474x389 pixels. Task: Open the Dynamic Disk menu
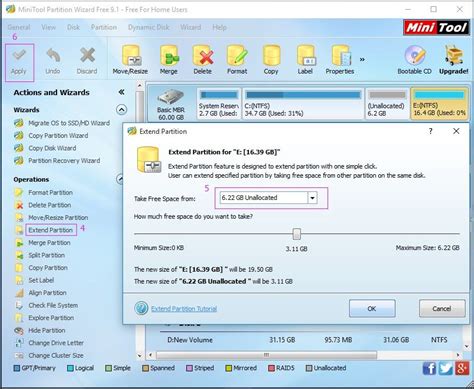(x=149, y=27)
